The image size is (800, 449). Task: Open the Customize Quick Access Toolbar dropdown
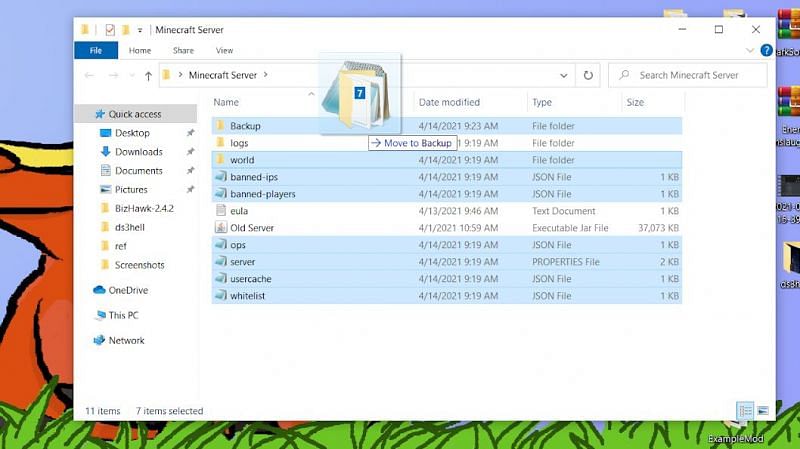pos(140,30)
